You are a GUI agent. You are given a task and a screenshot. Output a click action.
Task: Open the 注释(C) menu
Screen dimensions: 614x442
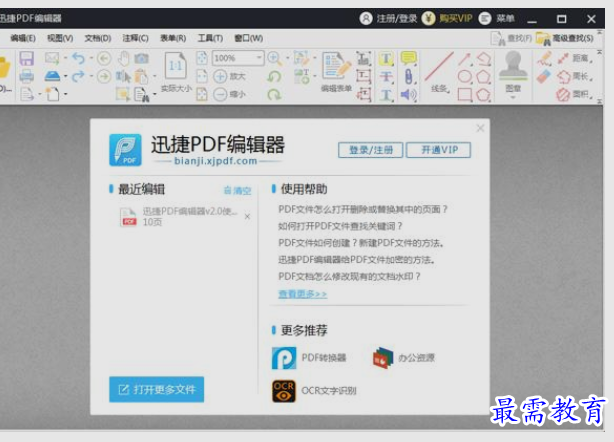(135, 38)
